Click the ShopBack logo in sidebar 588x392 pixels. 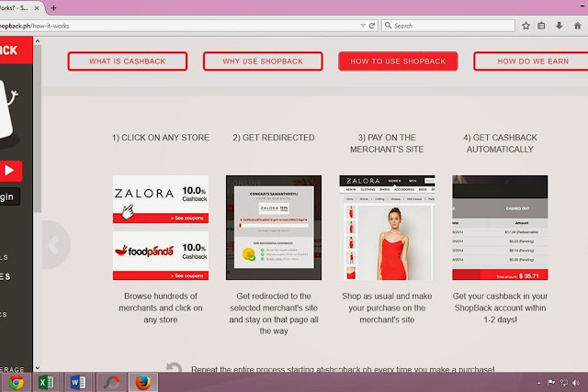[15, 50]
